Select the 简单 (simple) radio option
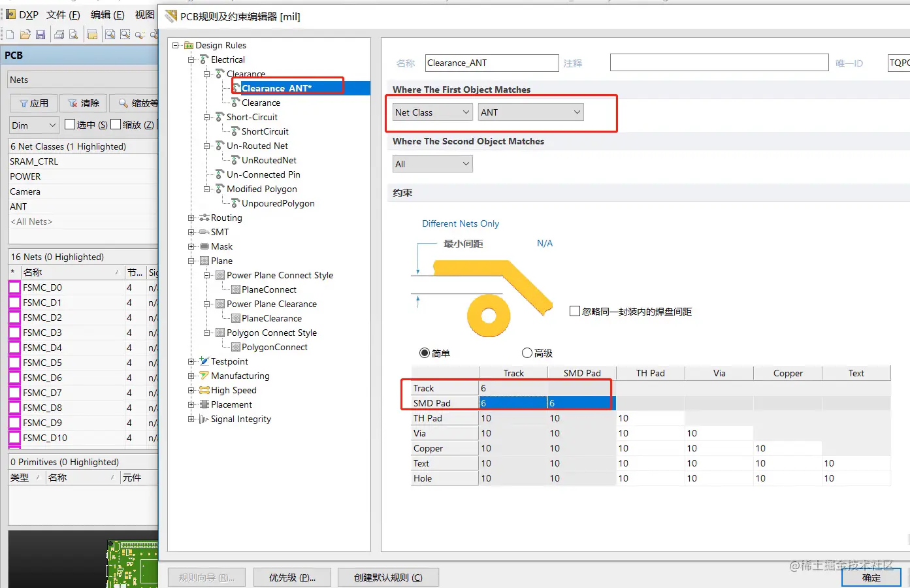The width and height of the screenshot is (910, 588). (x=425, y=353)
